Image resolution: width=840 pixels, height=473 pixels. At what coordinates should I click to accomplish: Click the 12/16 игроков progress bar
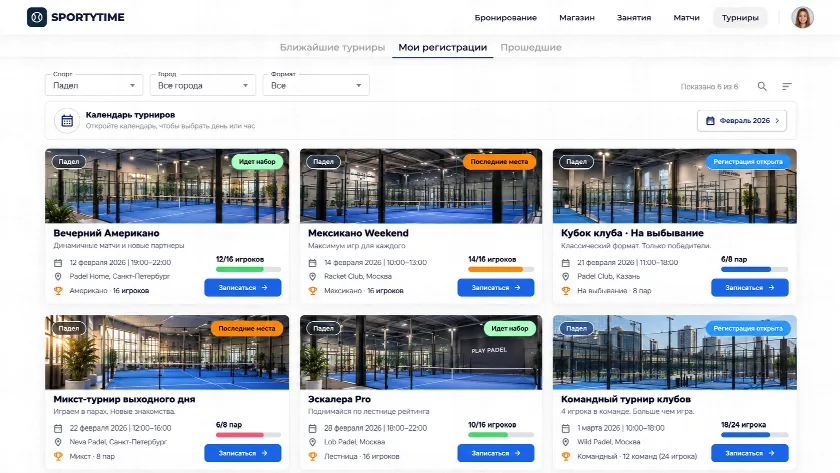point(248,269)
